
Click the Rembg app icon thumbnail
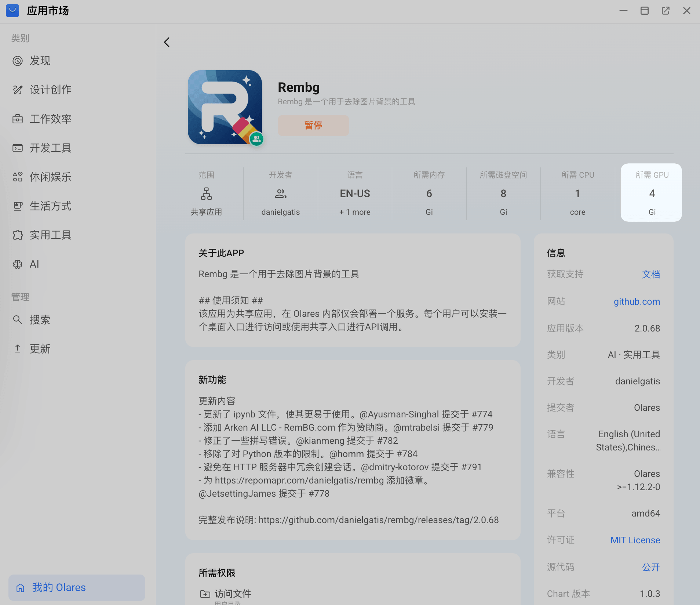tap(225, 107)
